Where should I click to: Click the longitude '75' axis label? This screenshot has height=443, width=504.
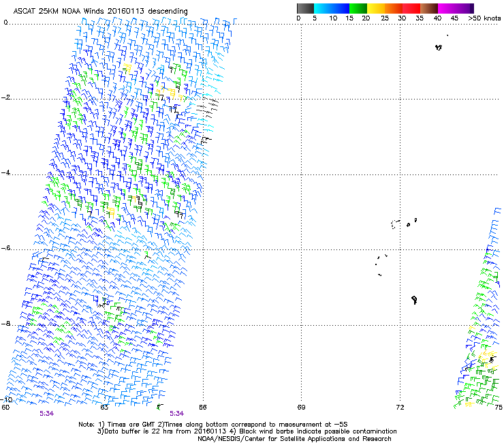point(499,408)
